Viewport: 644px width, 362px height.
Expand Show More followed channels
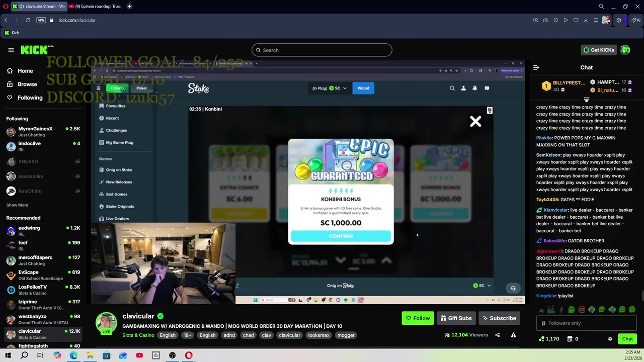tap(17, 205)
